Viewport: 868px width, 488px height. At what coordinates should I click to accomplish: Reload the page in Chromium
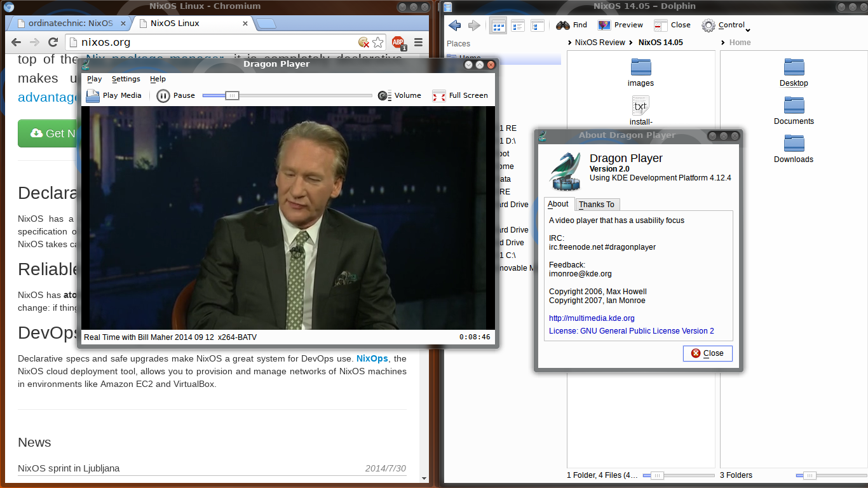pyautogui.click(x=53, y=43)
